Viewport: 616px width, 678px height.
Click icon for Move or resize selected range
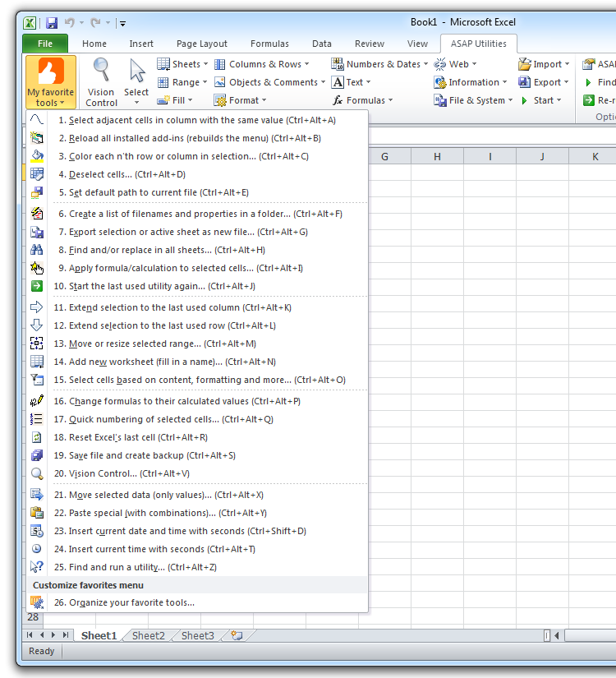click(37, 344)
